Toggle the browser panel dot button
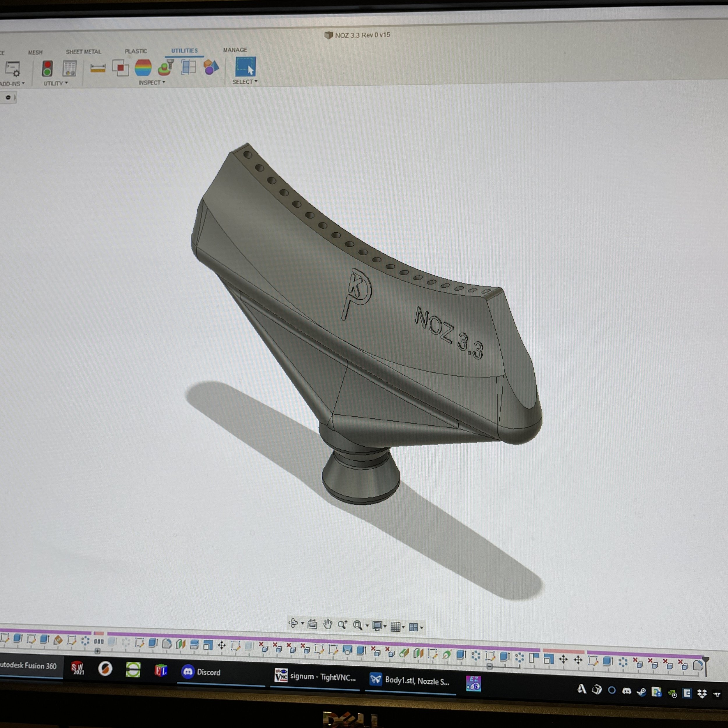 pyautogui.click(x=8, y=98)
